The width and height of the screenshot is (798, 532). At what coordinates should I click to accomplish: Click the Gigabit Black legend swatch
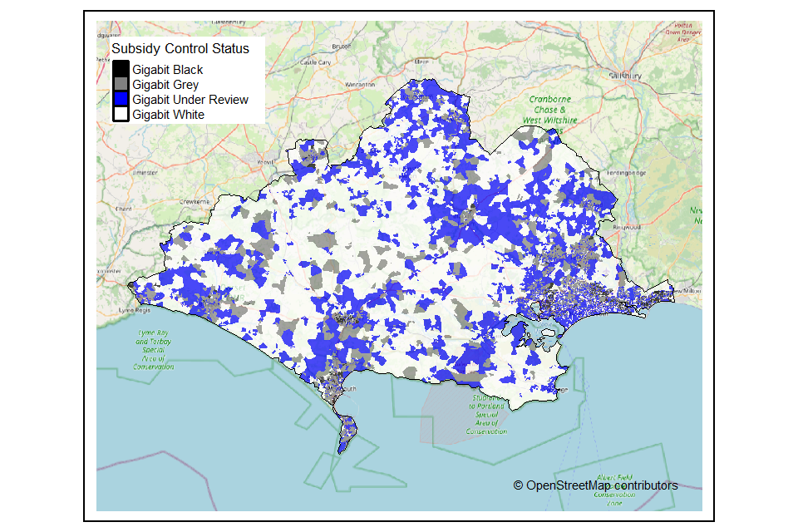click(121, 70)
